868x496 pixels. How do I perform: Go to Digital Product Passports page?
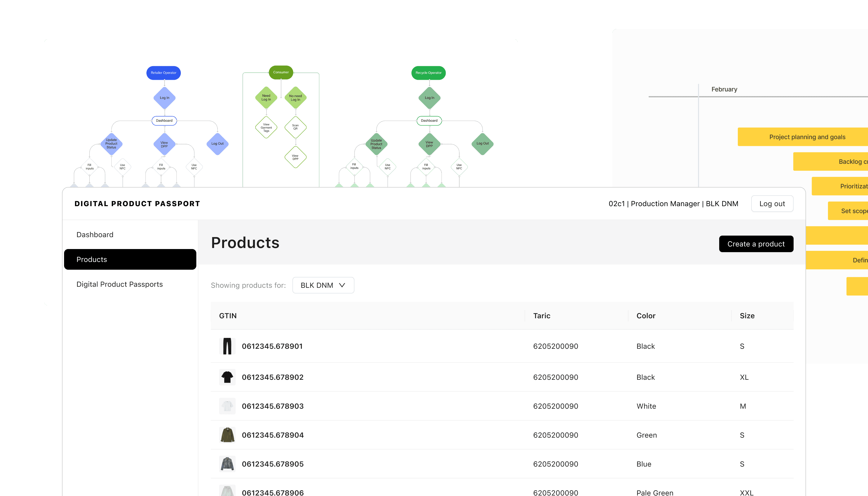point(120,284)
